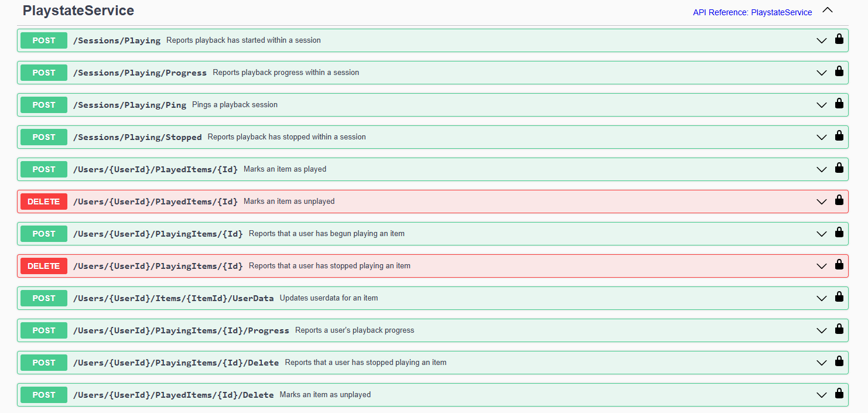Click lock icon on UserData endpoint row
868x413 pixels.
coord(839,298)
